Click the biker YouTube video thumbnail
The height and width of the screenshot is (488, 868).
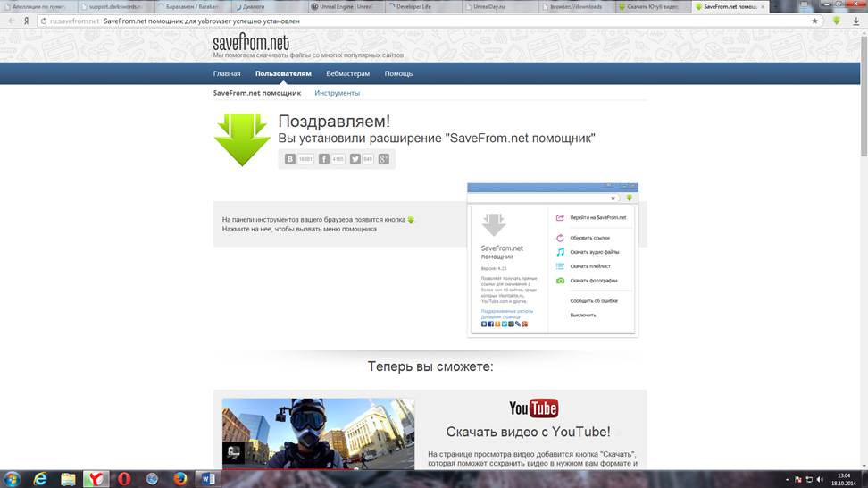click(x=318, y=433)
